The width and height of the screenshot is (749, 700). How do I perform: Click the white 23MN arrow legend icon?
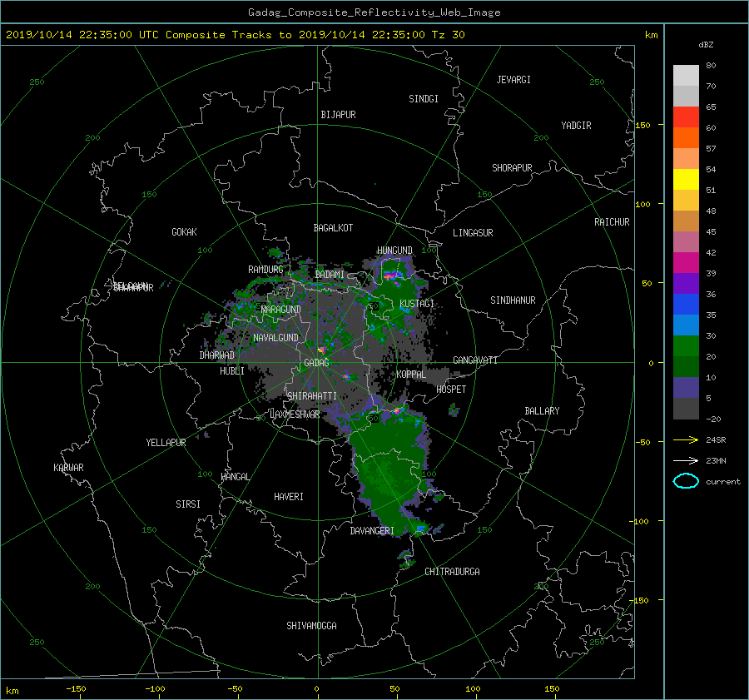click(686, 460)
